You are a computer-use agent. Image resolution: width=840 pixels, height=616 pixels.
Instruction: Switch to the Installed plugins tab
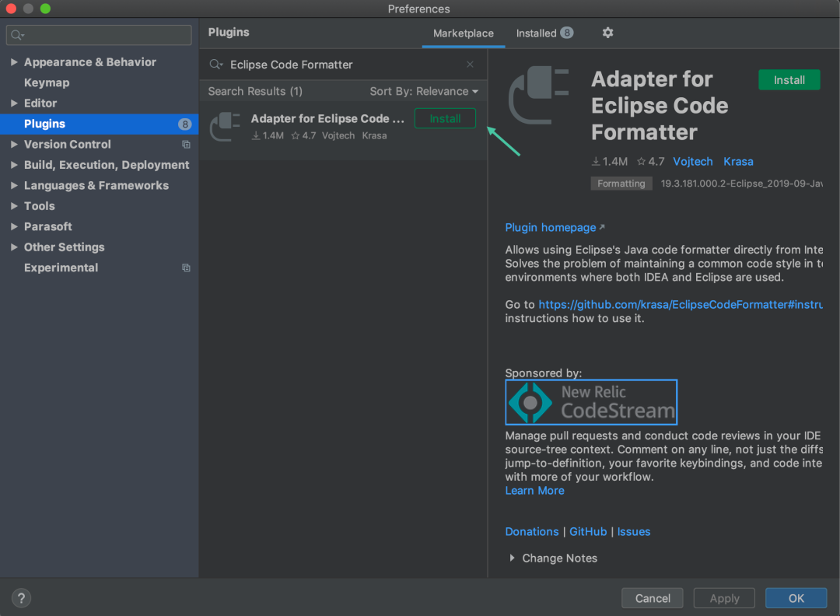click(536, 33)
